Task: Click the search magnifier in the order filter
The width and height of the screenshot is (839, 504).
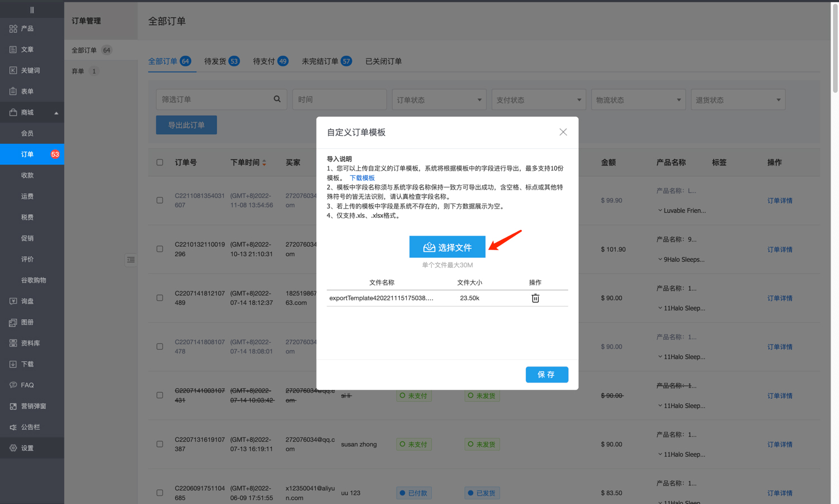Action: 277,99
